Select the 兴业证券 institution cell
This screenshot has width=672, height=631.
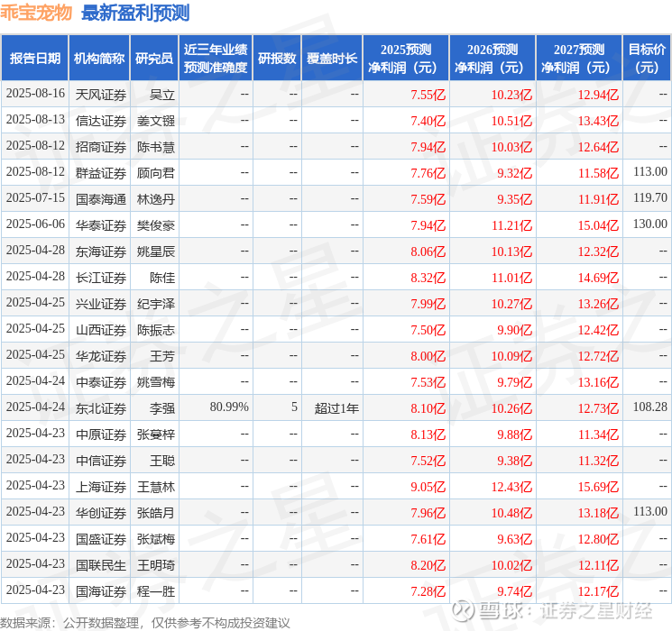101,304
